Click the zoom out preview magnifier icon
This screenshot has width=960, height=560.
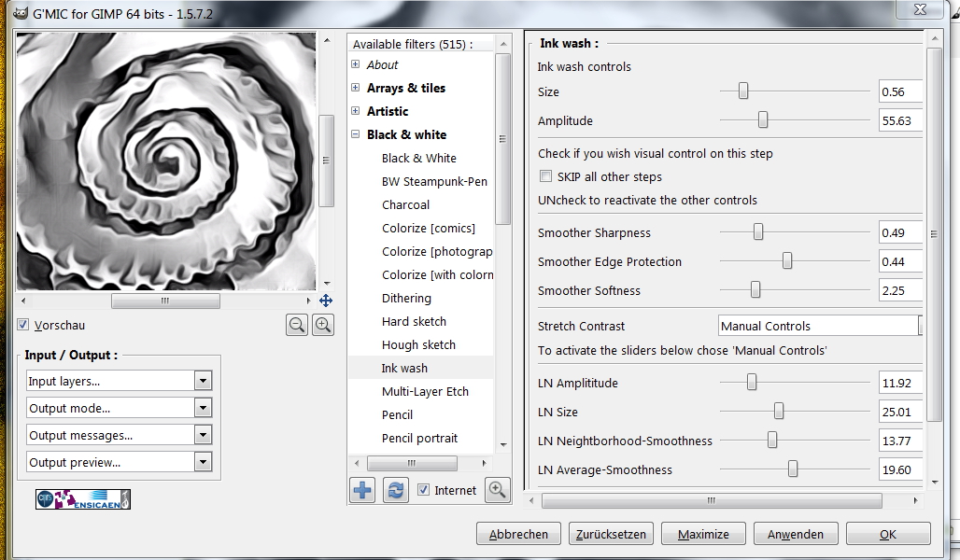click(297, 325)
